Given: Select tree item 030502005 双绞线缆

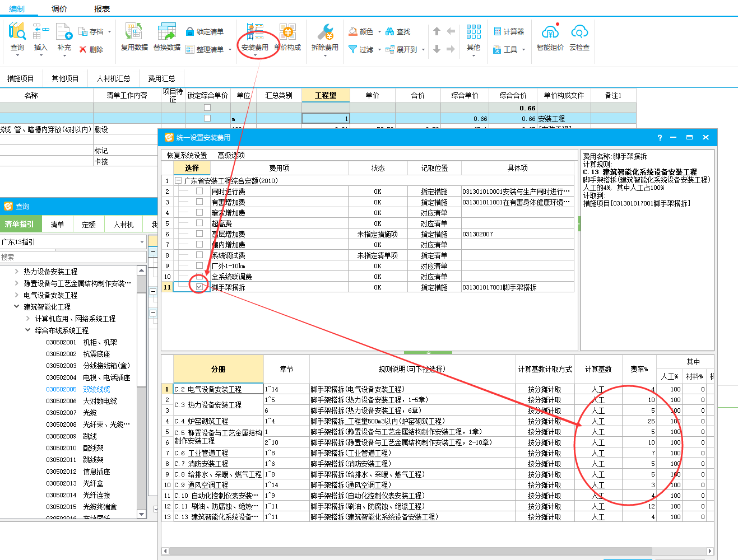Looking at the screenshot, I should click(78, 389).
